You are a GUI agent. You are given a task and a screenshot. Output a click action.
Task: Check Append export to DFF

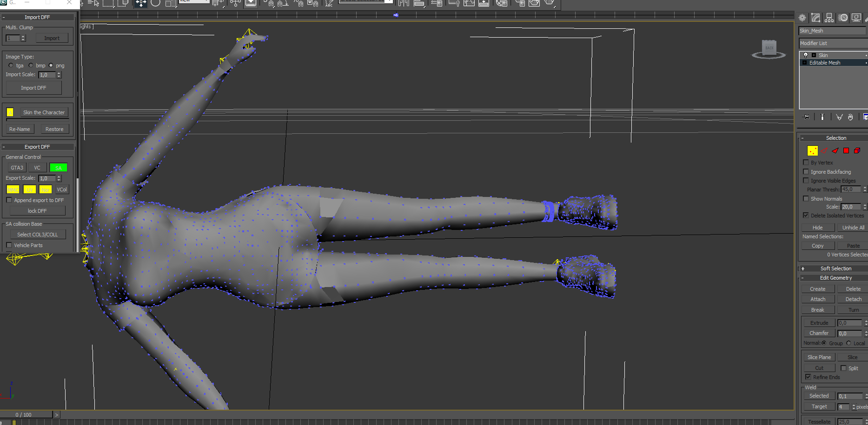pos(9,200)
